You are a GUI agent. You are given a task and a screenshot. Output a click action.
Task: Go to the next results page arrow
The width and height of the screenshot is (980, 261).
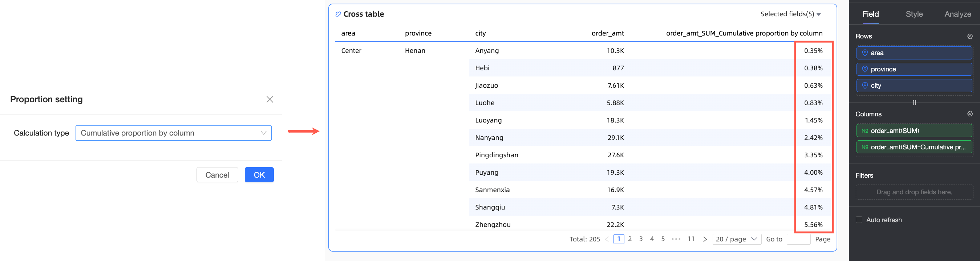coord(705,239)
